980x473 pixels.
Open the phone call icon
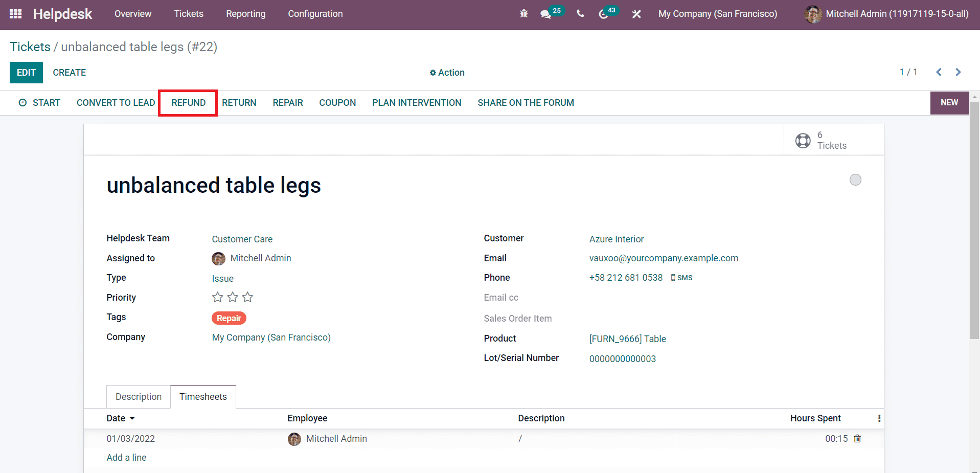coord(580,14)
